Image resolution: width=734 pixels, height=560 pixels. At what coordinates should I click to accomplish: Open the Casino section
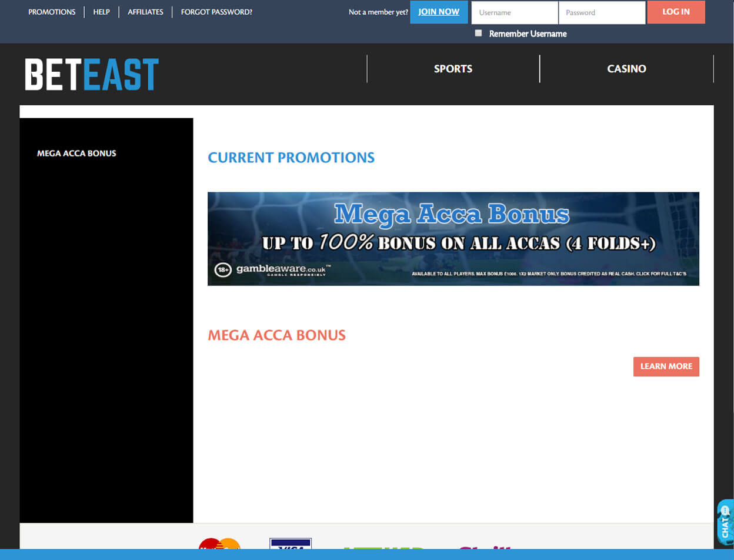coord(626,69)
